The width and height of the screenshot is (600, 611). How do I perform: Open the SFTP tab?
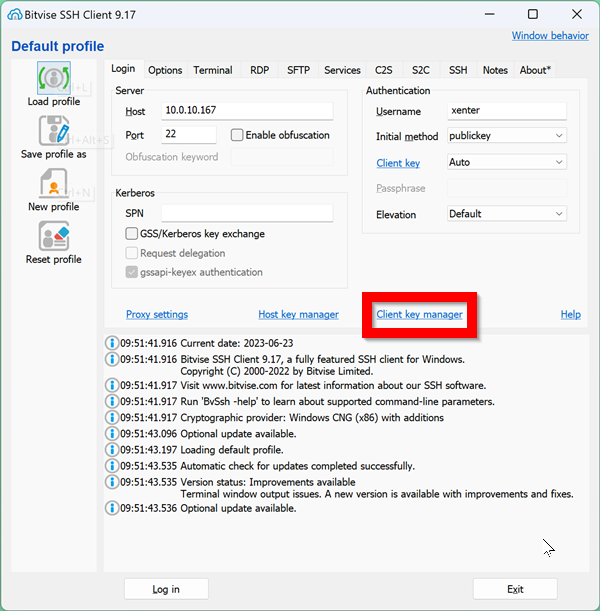coord(298,70)
